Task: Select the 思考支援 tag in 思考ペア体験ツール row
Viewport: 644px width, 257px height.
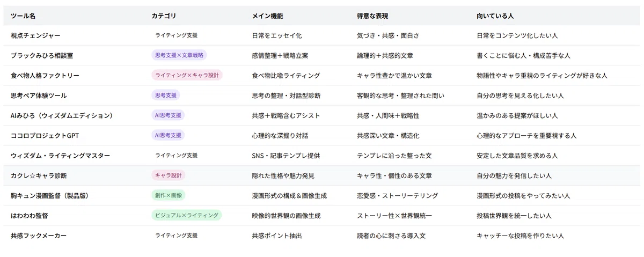Action: click(x=166, y=95)
